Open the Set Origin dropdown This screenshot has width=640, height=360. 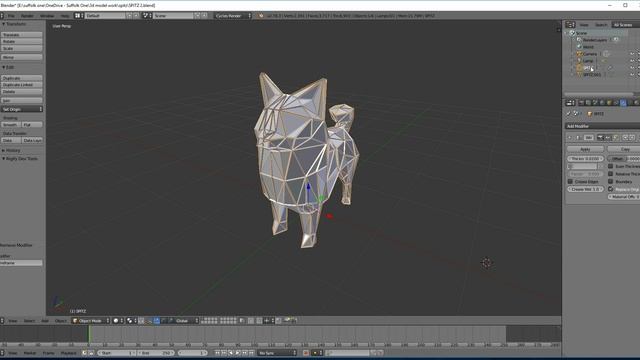coord(22,109)
